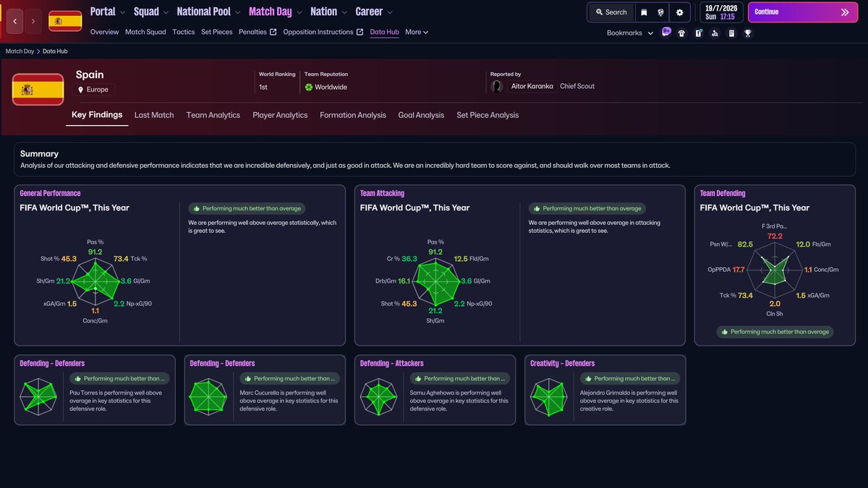Open the Set Piece Analysis tab
Viewport: 868px width, 488px height.
tap(488, 115)
